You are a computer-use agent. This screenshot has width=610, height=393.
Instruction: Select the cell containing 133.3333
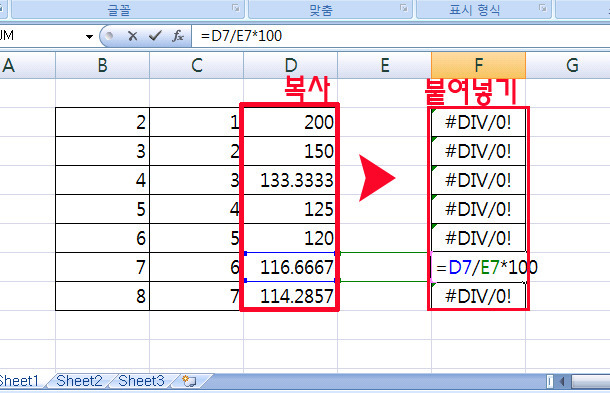click(290, 180)
